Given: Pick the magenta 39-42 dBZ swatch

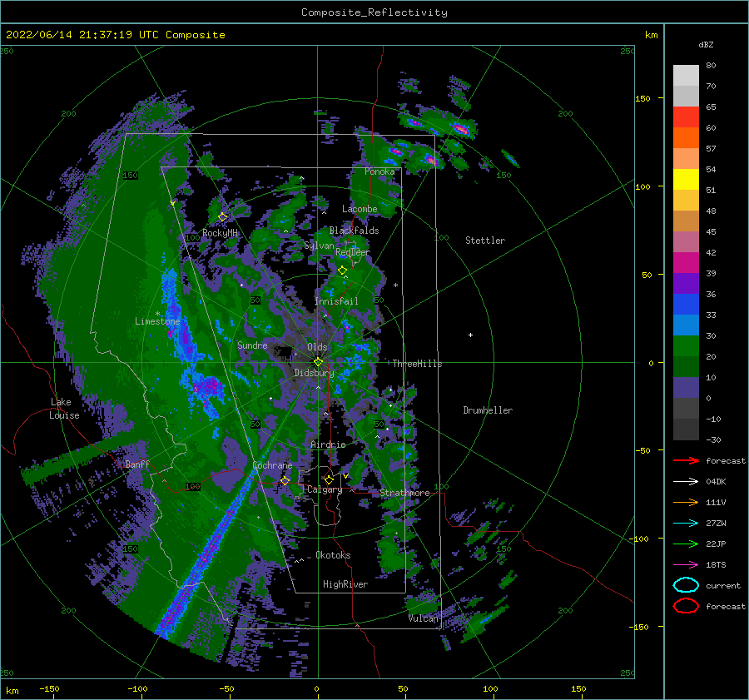Looking at the screenshot, I should (x=686, y=263).
